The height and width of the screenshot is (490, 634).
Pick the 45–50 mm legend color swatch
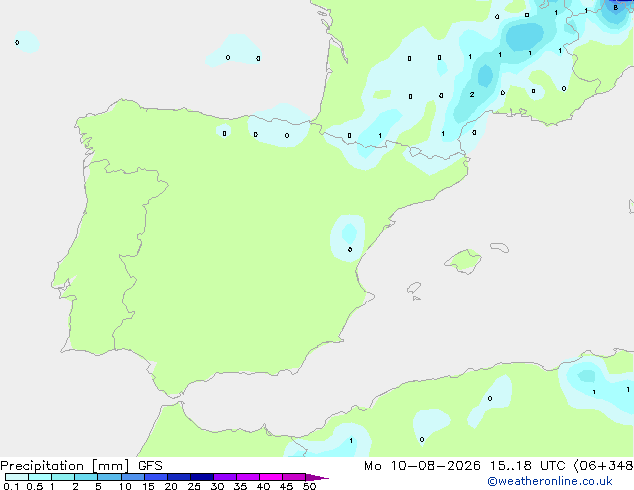pyautogui.click(x=294, y=477)
